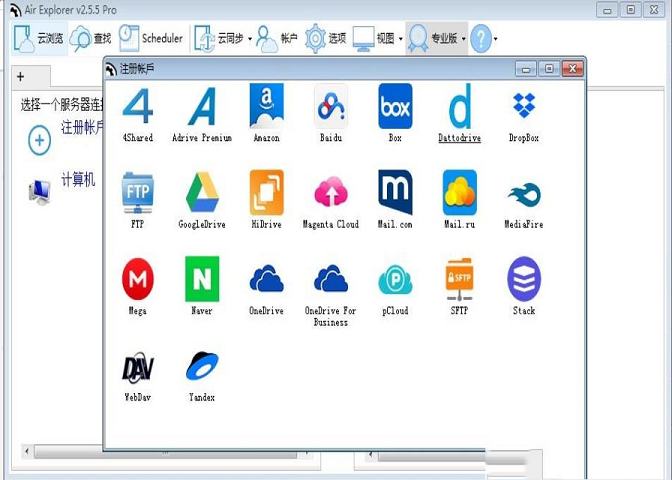
Task: Click the 注册帐户 label in main window
Action: [x=82, y=127]
